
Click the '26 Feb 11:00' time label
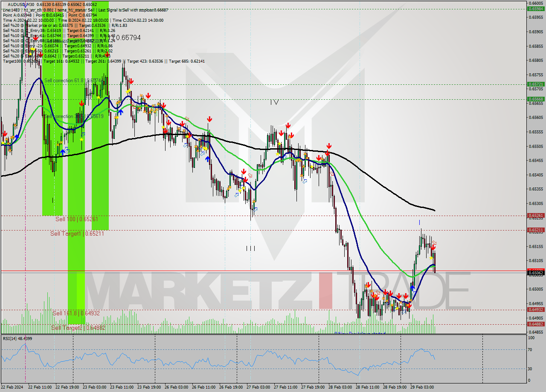[x=204, y=387]
